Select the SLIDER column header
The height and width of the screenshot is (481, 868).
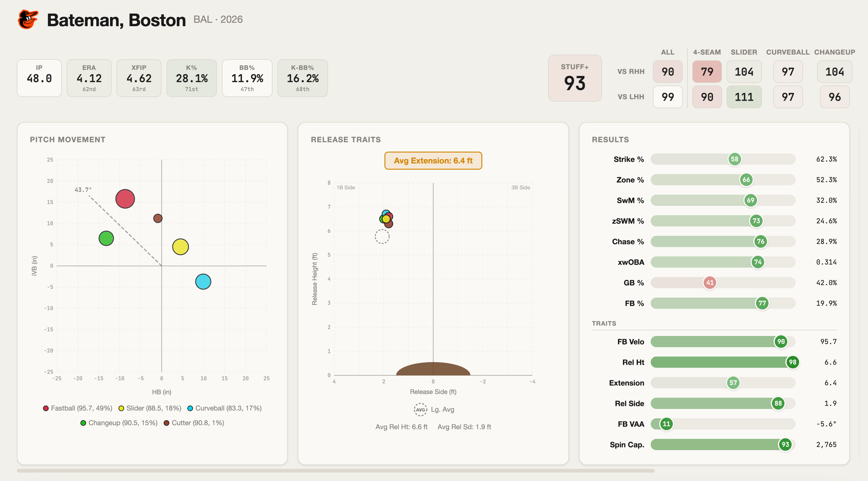point(744,52)
